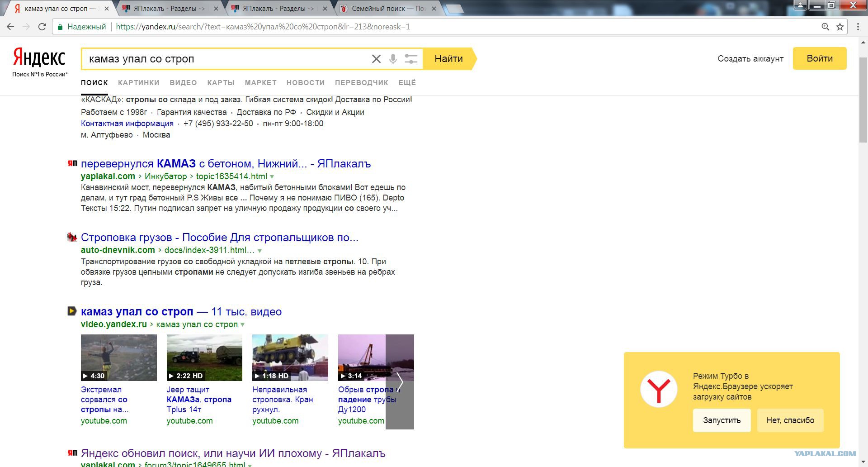Image resolution: width=868 pixels, height=467 pixels.
Task: Click the Yandex Browser logo in Turbo popup
Action: (x=659, y=389)
